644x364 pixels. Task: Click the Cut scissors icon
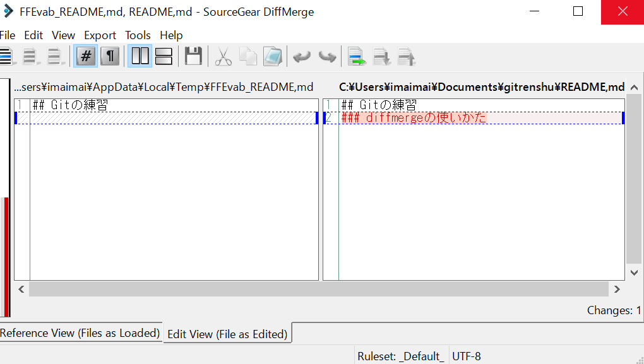click(223, 56)
